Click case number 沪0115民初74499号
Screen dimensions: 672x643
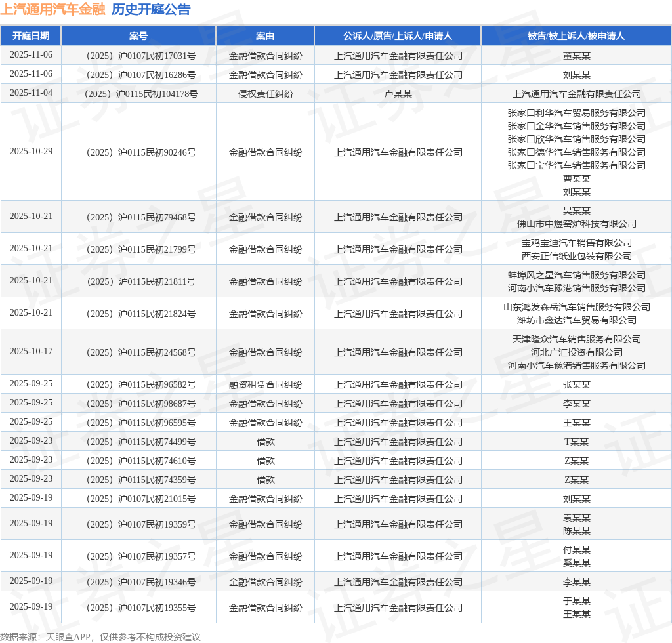141,441
